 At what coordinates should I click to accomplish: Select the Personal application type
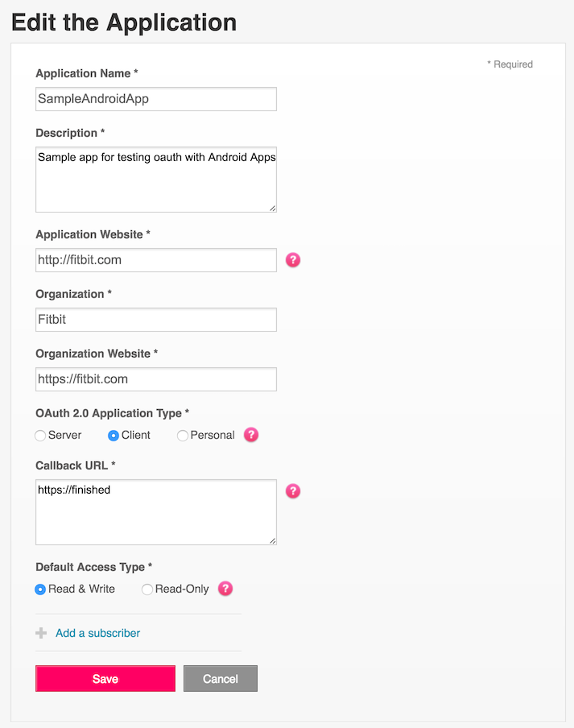[183, 435]
